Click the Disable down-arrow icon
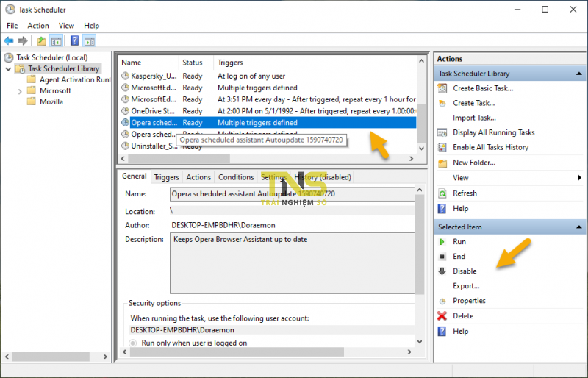 point(442,271)
